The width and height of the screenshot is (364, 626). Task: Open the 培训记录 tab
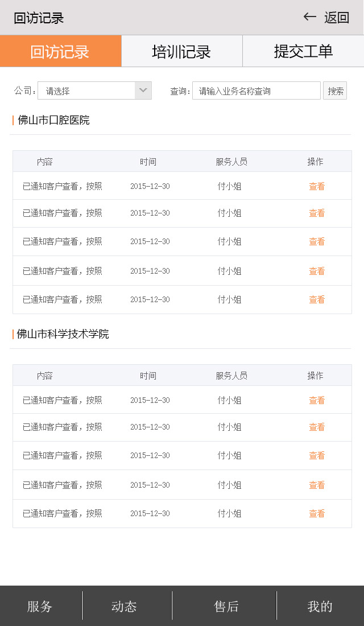click(181, 51)
